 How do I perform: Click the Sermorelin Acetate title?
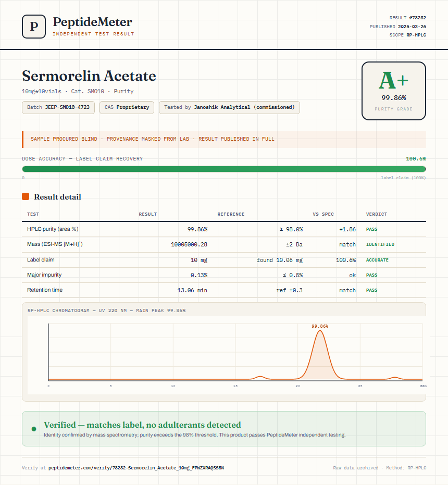point(89,76)
